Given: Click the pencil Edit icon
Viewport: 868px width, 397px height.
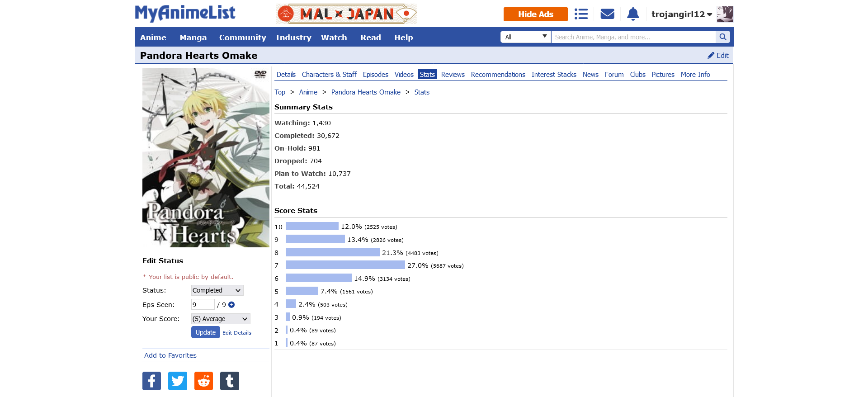Looking at the screenshot, I should point(711,55).
